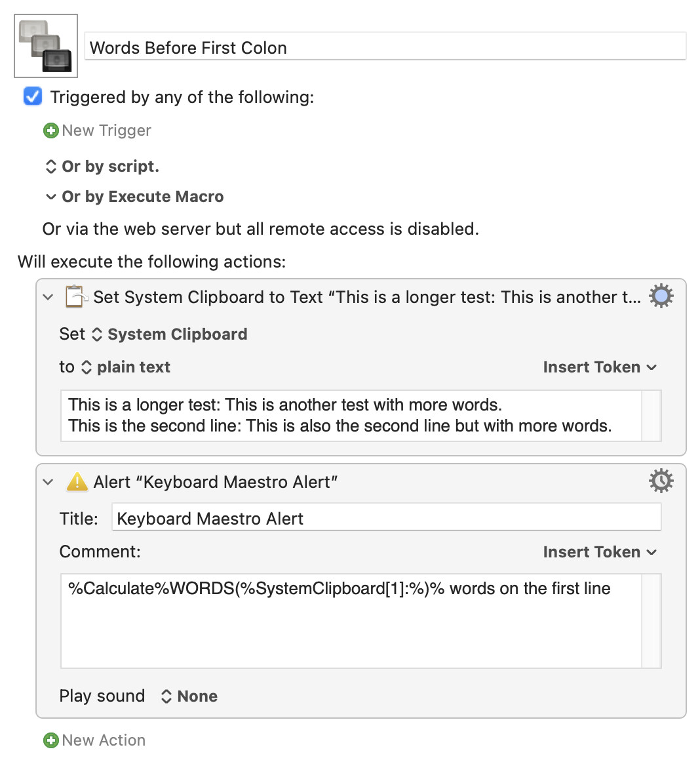Viewport: 700px width, 762px height.
Task: Click the stepper arrows beside Or by script
Action: point(51,167)
